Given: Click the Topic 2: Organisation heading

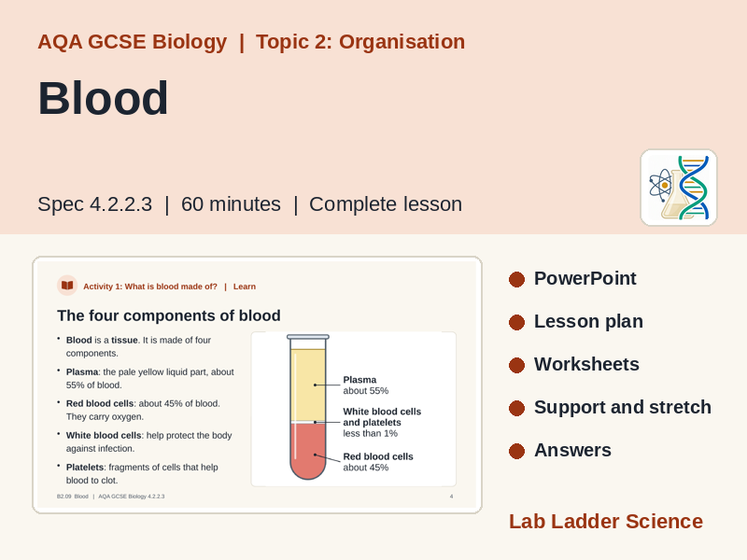Looking at the screenshot, I should (360, 42).
